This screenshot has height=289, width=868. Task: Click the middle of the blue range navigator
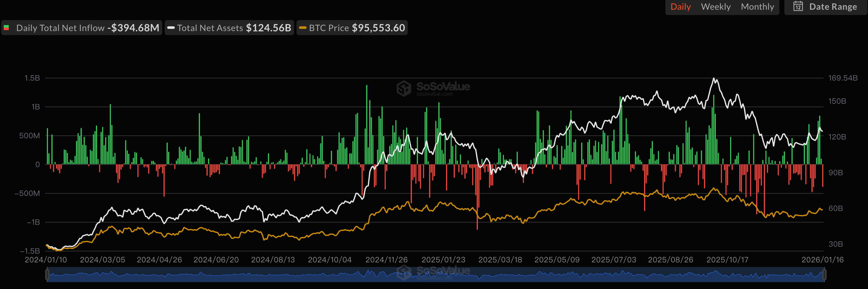coord(435,275)
